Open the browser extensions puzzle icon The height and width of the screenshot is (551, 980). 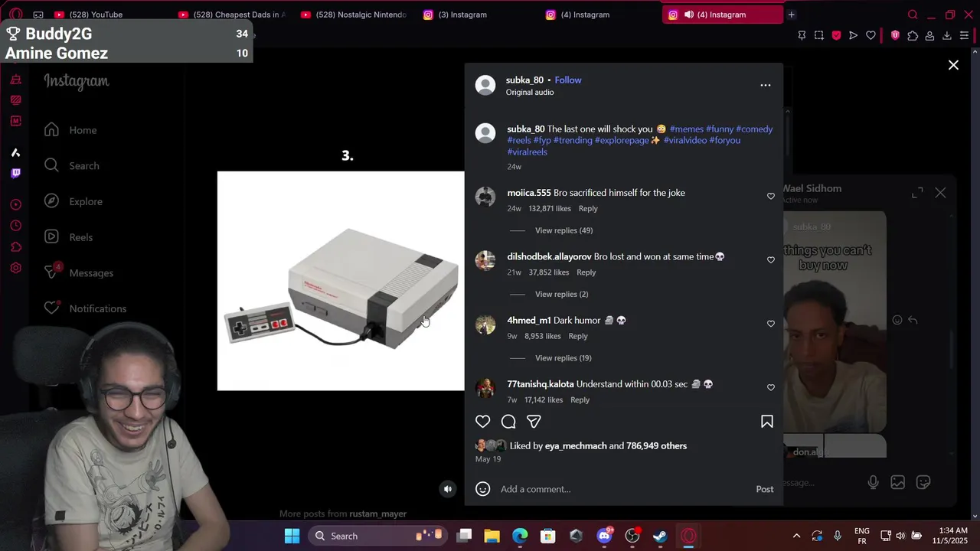(913, 35)
